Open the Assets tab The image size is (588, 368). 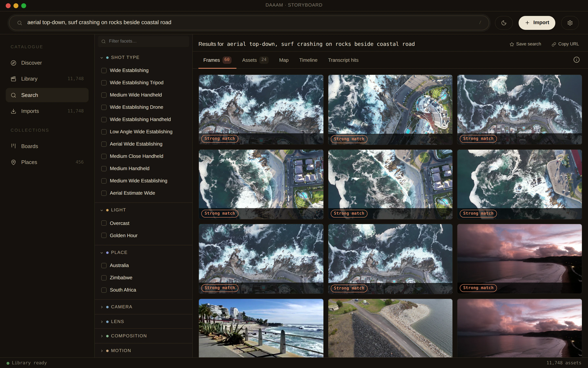(x=255, y=60)
